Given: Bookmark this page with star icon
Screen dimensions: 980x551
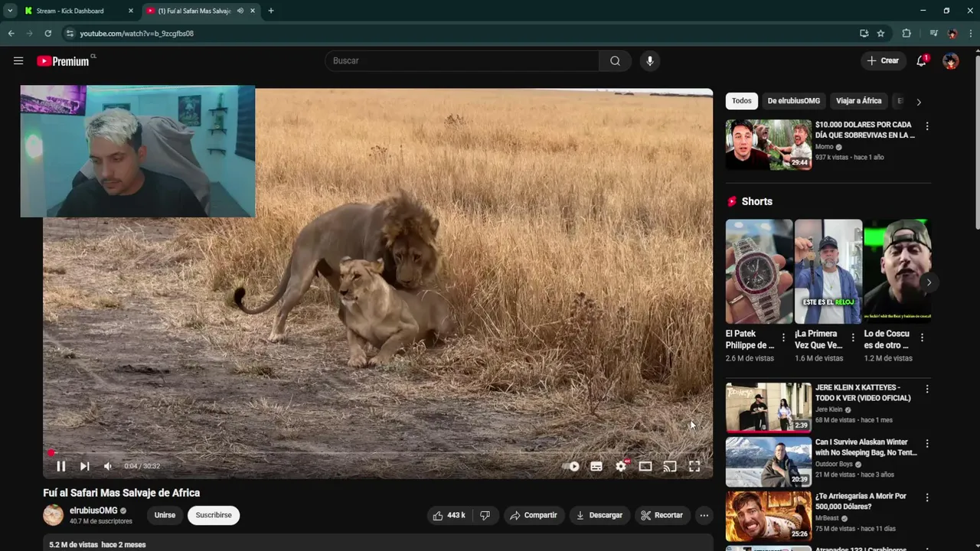Looking at the screenshot, I should [x=880, y=33].
